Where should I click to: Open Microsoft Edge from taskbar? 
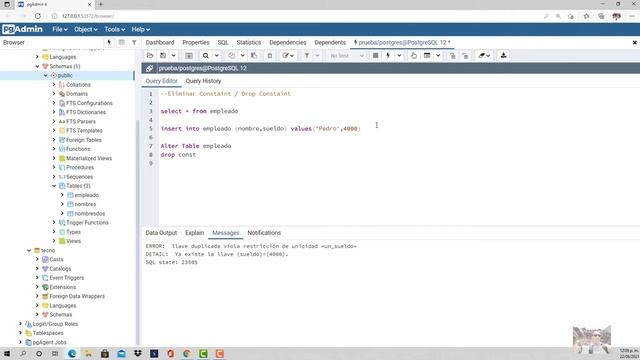72,353
